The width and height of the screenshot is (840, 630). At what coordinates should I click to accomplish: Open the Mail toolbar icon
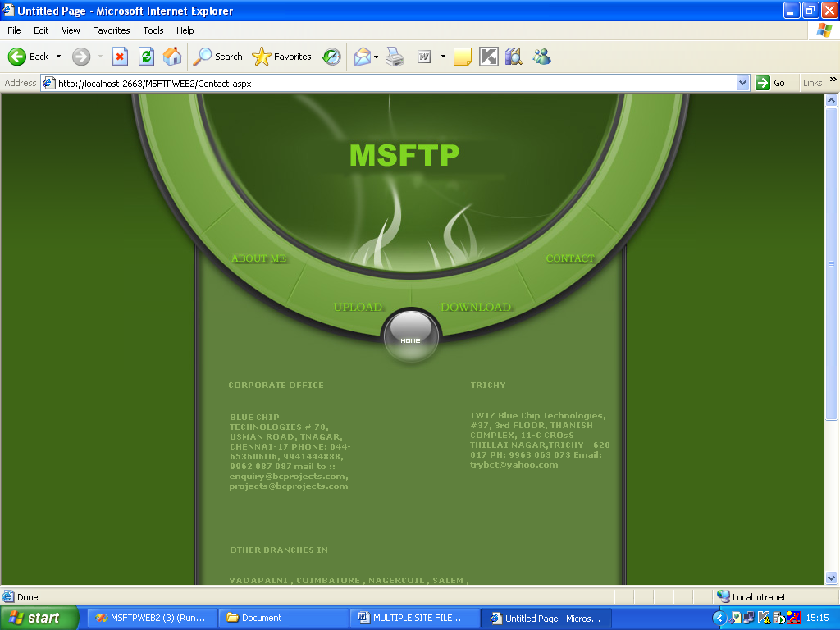[362, 57]
